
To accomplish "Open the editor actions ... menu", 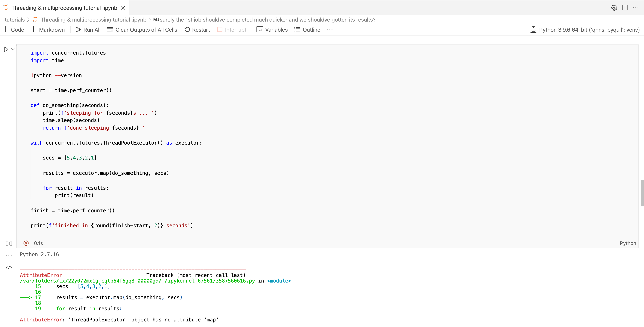I will coord(636,8).
